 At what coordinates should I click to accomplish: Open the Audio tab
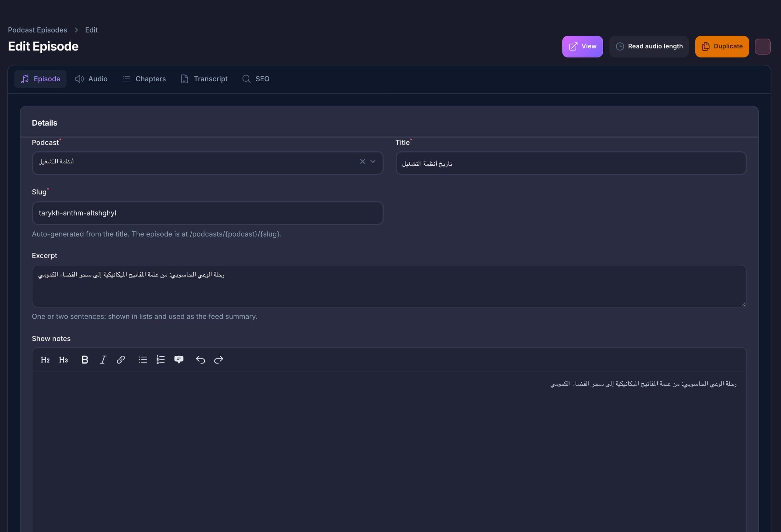point(91,79)
